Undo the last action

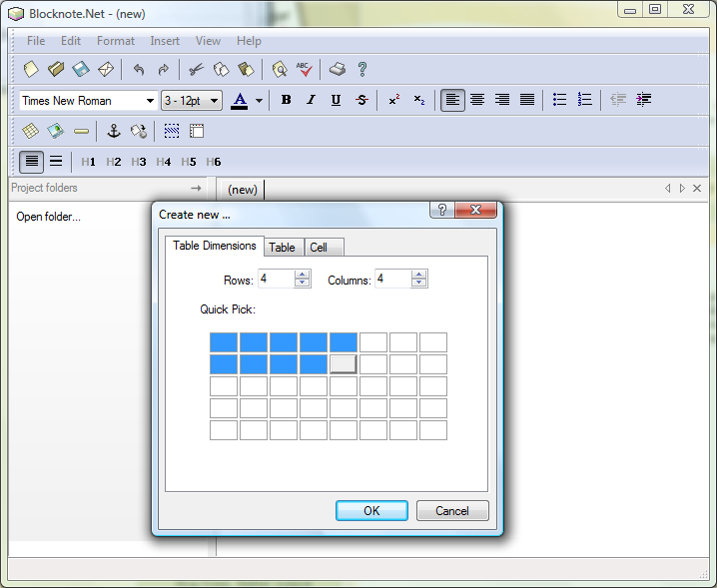tap(139, 70)
